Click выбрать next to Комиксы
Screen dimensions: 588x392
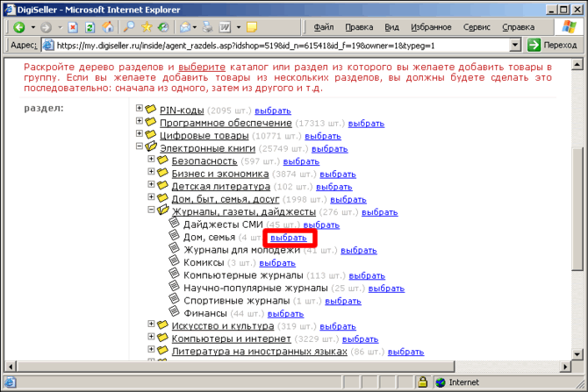(x=277, y=263)
